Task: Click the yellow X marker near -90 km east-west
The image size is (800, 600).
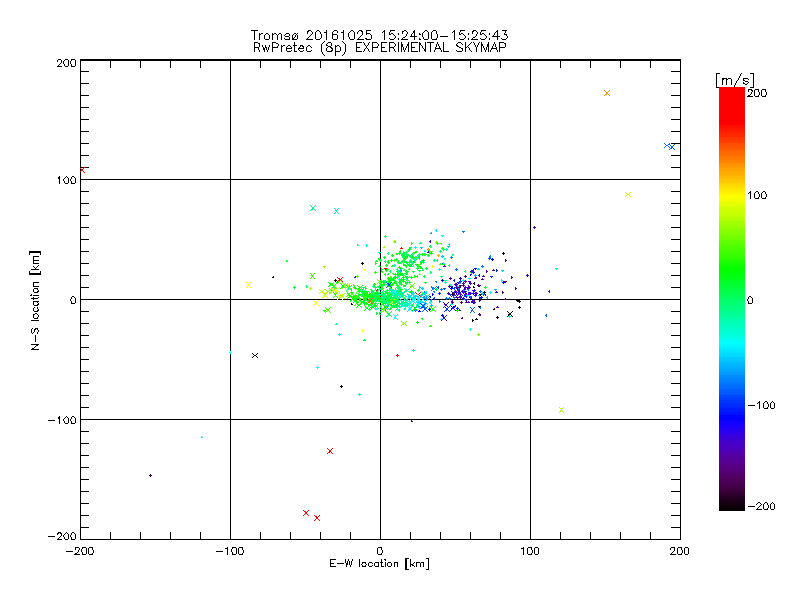Action: [x=248, y=283]
